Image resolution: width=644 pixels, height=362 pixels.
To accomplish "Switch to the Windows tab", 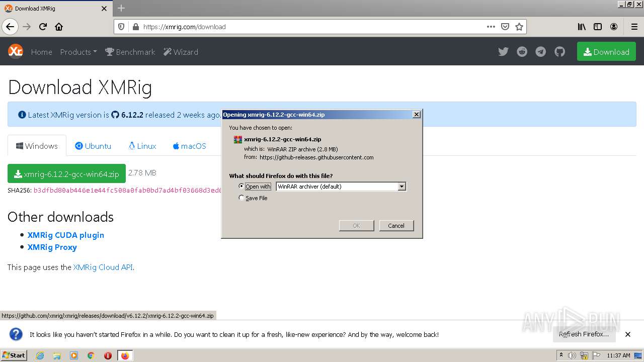I will (x=37, y=146).
